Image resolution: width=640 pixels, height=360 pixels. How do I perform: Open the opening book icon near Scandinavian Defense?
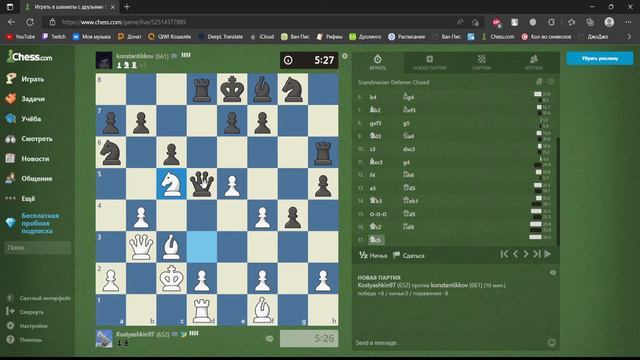point(539,82)
